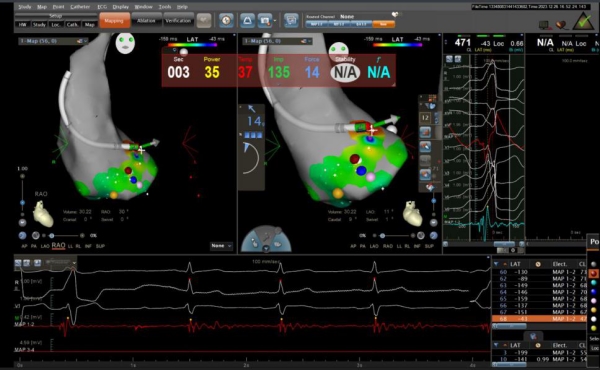The width and height of the screenshot is (600, 370).
Task: Select the AP view in left map
Action: [24, 246]
